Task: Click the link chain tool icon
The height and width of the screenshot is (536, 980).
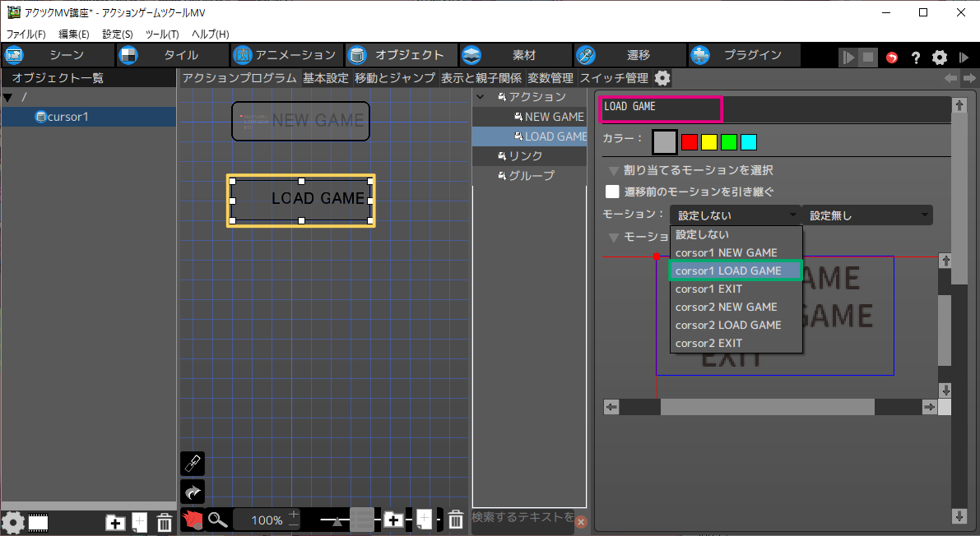Action: click(192, 464)
